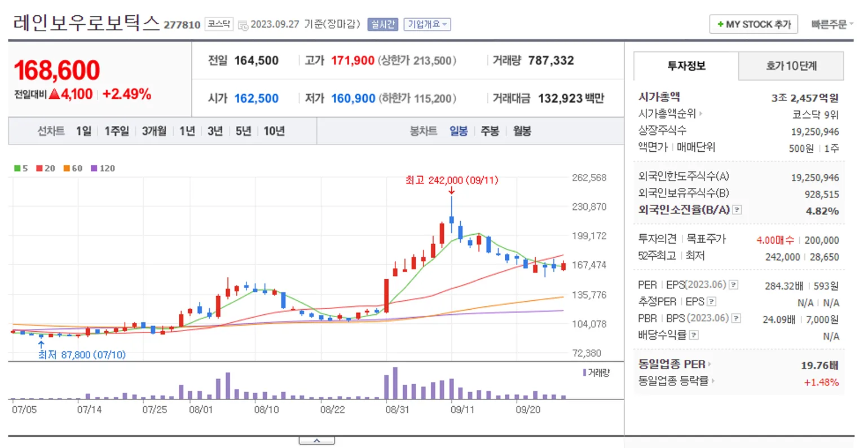Screen dimensions: 868x448
Task: Click the 실시간 badge button
Action: coord(382,24)
